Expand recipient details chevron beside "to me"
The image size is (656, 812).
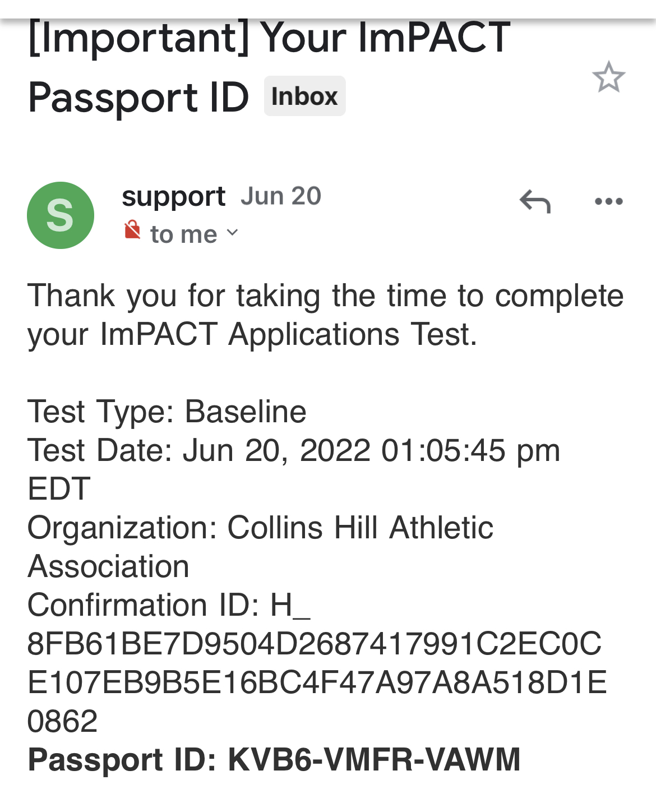point(232,233)
